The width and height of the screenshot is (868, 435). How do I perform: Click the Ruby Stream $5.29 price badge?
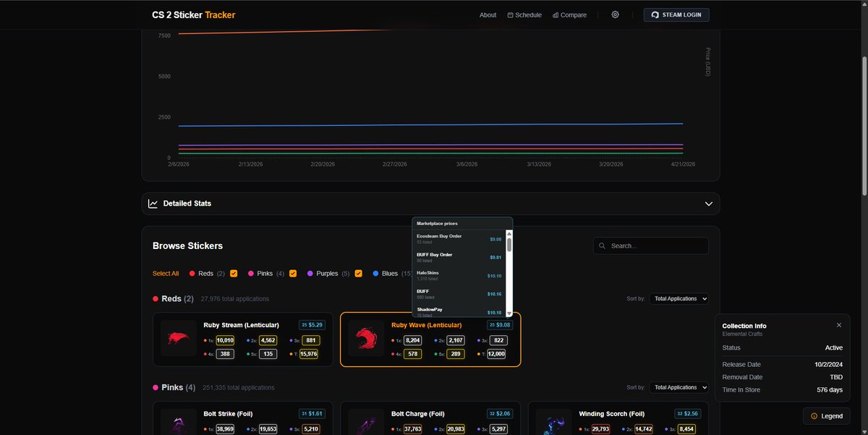tap(312, 325)
